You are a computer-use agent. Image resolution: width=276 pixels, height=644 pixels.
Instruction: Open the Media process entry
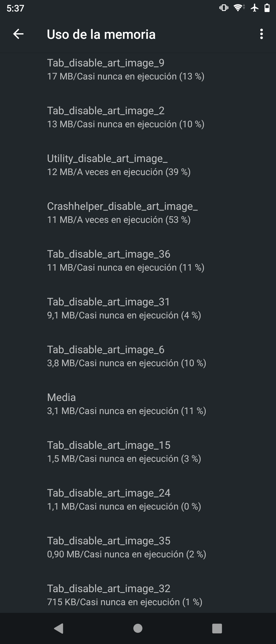[x=138, y=404]
